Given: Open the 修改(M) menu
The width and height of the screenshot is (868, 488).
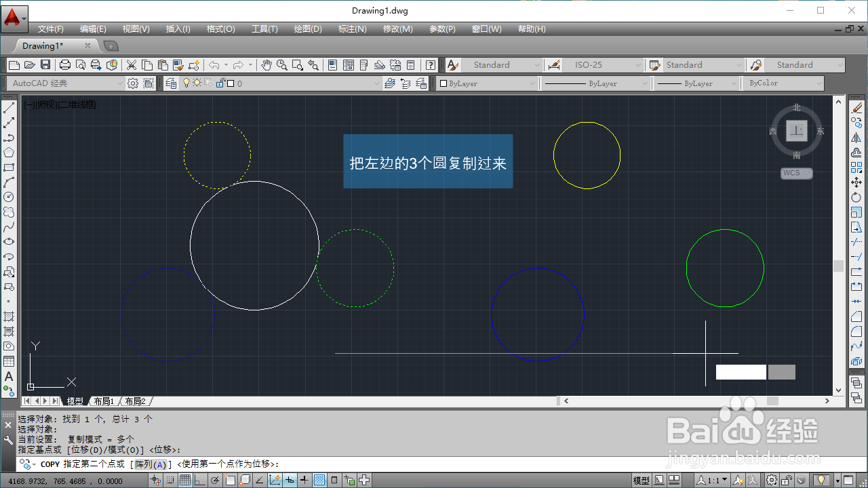Looking at the screenshot, I should click(x=397, y=29).
